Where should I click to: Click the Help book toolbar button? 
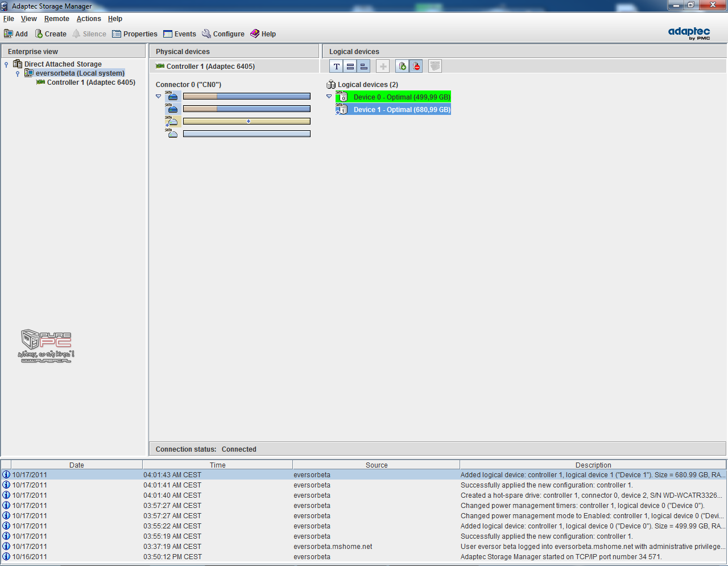pos(263,34)
